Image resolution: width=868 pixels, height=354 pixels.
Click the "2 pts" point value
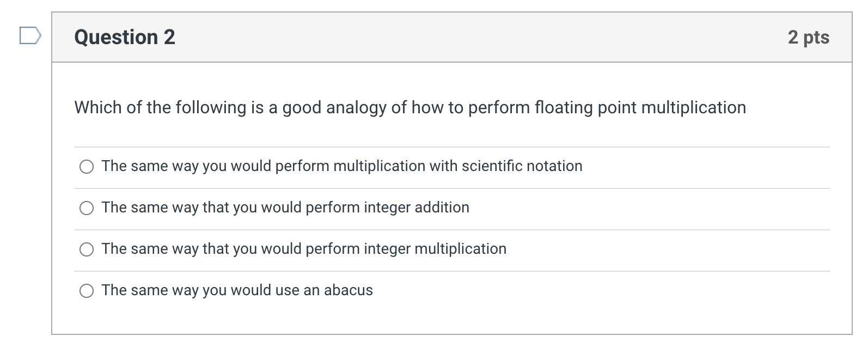click(x=808, y=37)
